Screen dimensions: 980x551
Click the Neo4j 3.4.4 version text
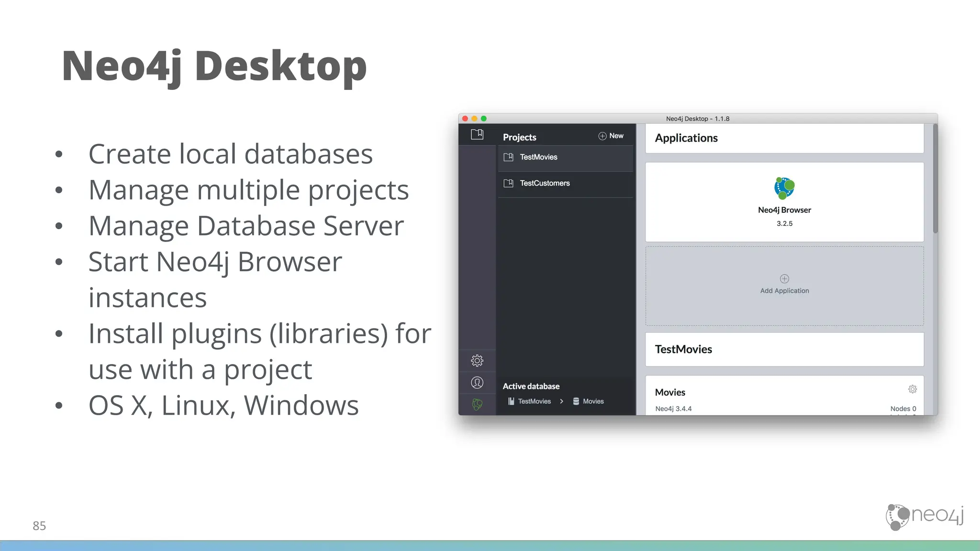[x=673, y=409]
